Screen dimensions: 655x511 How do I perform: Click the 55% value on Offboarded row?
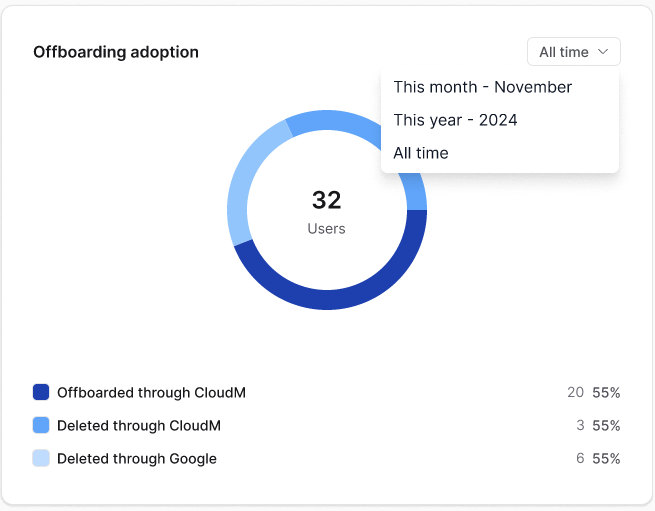[x=606, y=392]
